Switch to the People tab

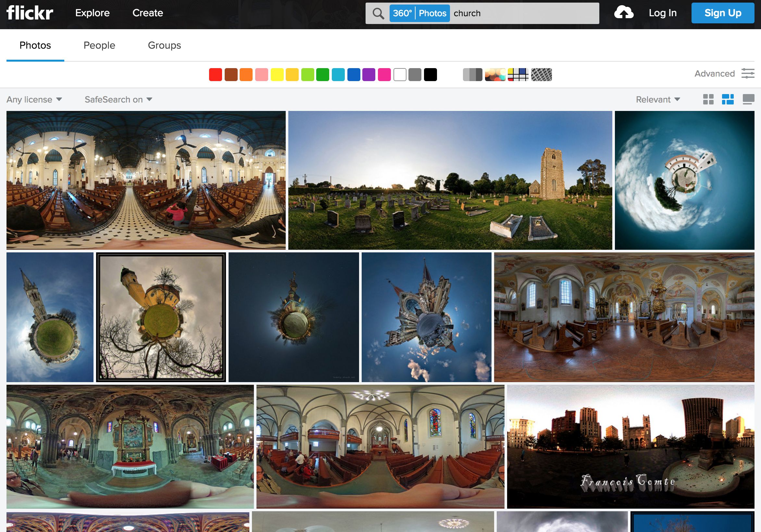[99, 45]
